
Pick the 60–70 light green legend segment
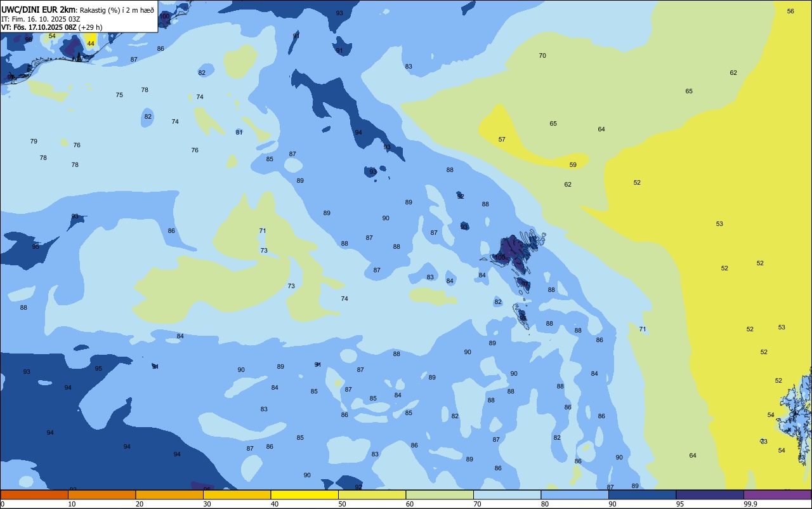440,494
